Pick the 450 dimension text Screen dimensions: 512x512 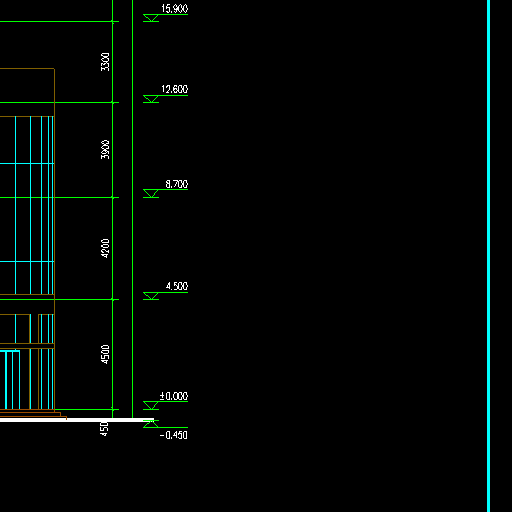[x=104, y=429]
